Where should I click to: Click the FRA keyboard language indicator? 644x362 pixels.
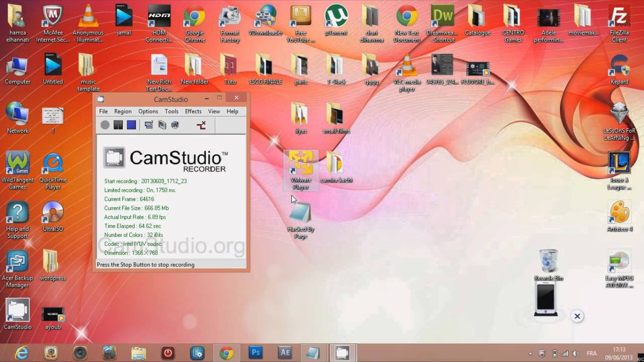tap(592, 353)
